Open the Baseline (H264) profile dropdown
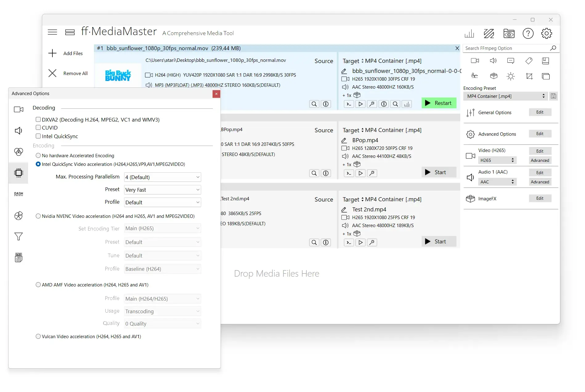The width and height of the screenshot is (585, 392). click(162, 269)
